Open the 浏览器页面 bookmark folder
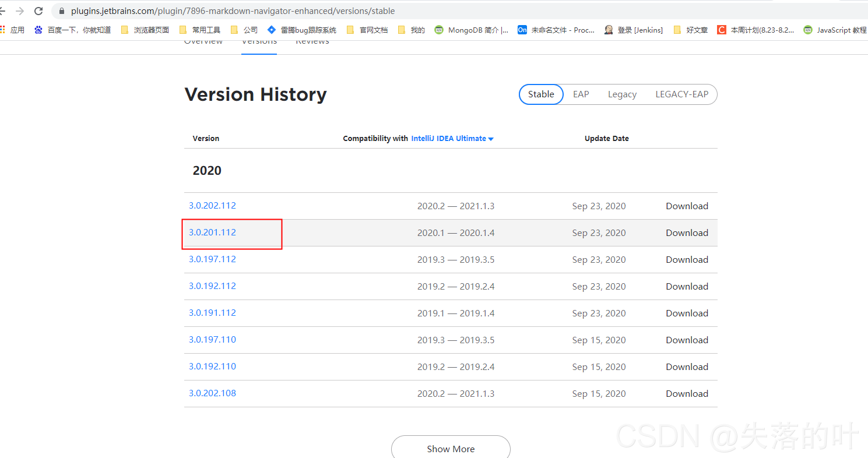868x458 pixels. 145,30
